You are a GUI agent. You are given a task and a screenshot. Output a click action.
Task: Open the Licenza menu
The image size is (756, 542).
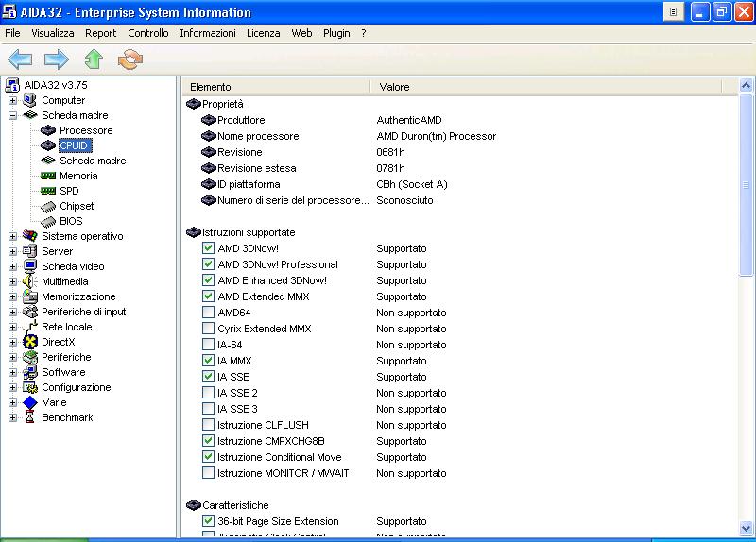(264, 33)
